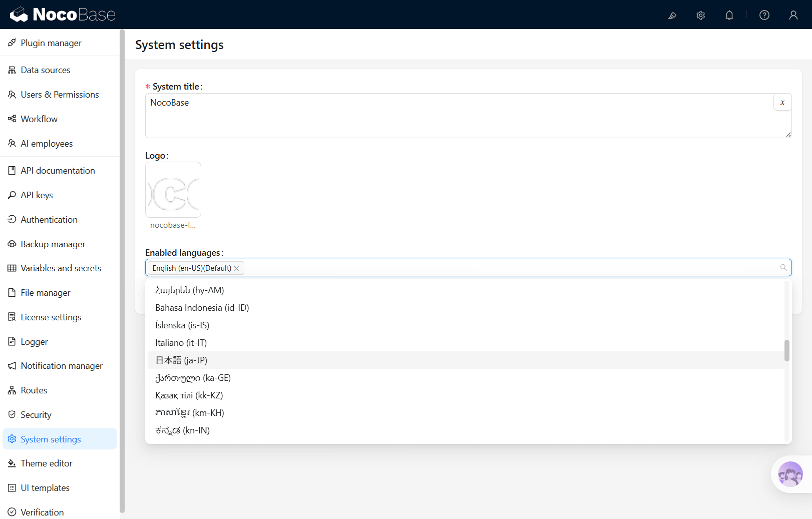The image size is (812, 519).
Task: Click the File manager file icon
Action: [x=12, y=293]
